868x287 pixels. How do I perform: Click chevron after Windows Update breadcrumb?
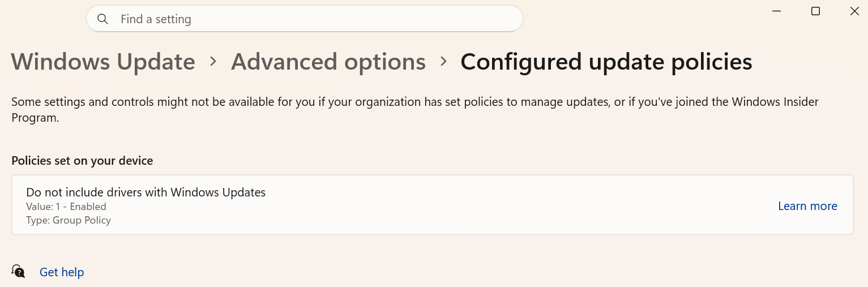tap(213, 61)
